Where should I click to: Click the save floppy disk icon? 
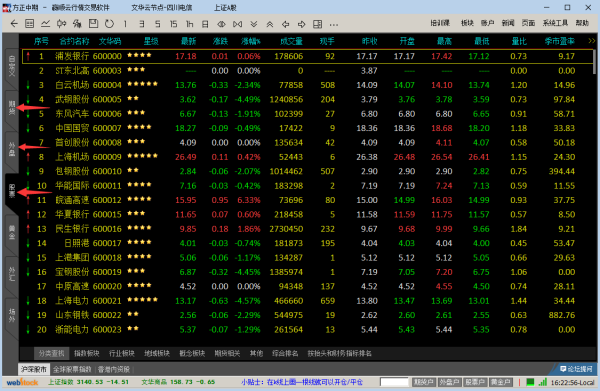click(93, 24)
